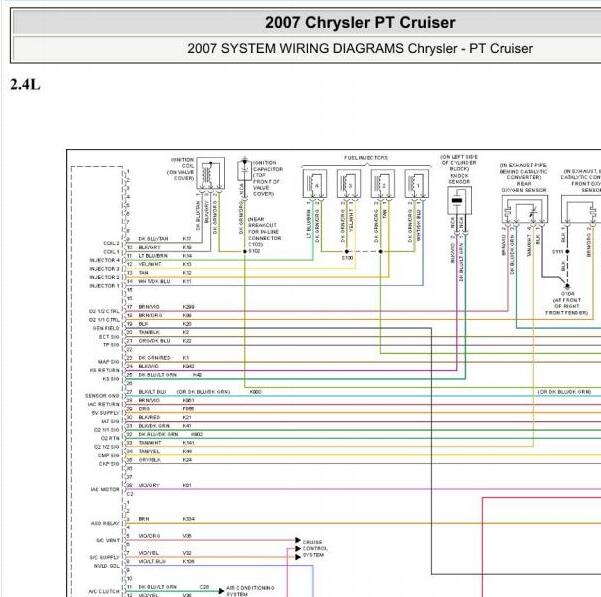The height and width of the screenshot is (597, 601).
Task: Click the 'SENSOR GND' pin label
Action: [102, 396]
